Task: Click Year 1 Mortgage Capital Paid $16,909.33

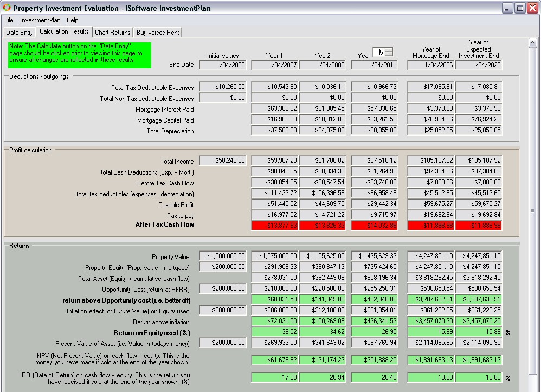Action: coord(275,119)
